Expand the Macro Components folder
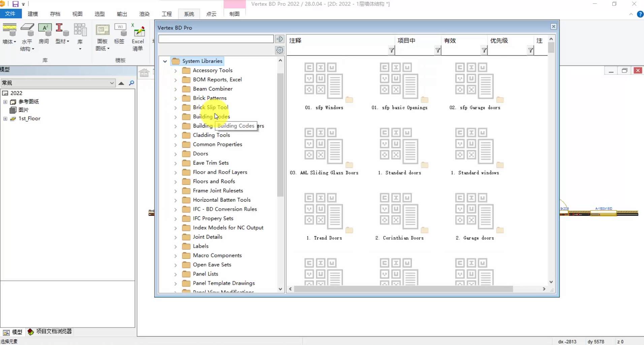 [x=175, y=256]
